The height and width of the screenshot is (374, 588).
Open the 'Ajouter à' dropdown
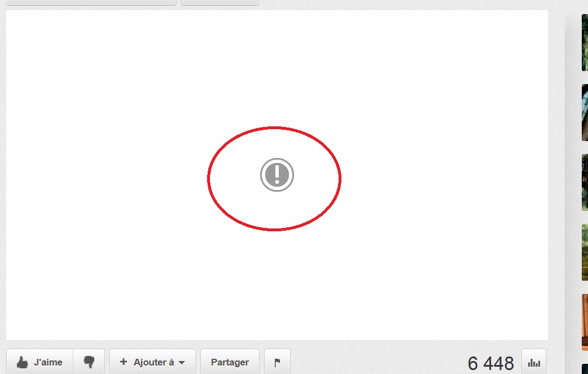pos(153,362)
